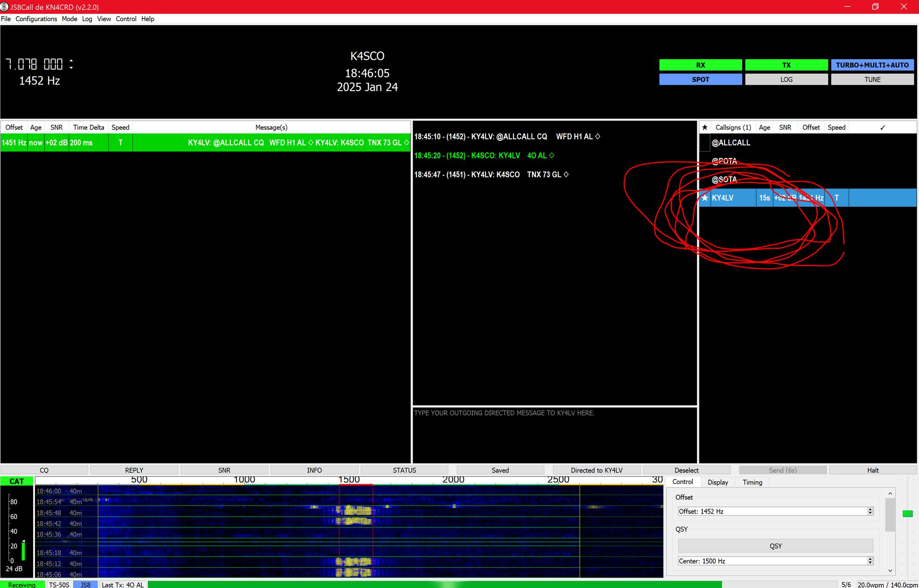Click the star column header icon

click(705, 127)
